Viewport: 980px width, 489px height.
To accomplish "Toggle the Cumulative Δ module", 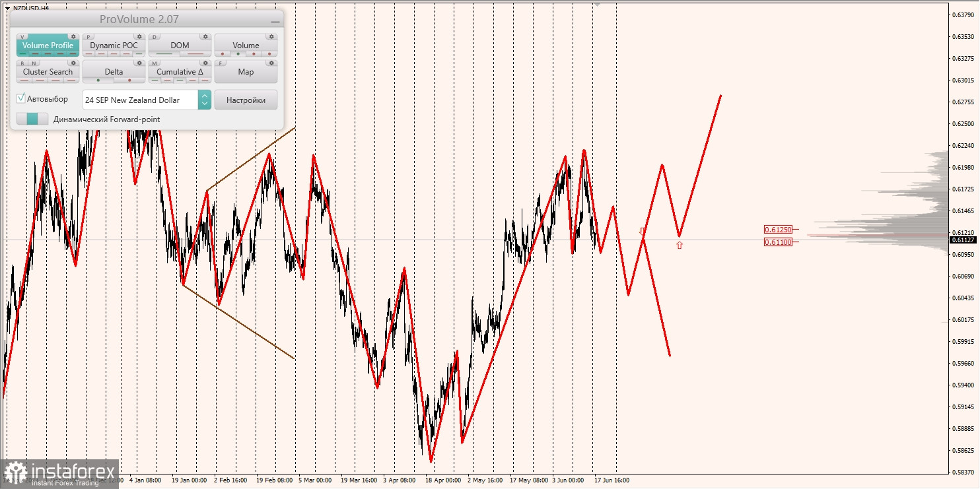I will pos(180,71).
